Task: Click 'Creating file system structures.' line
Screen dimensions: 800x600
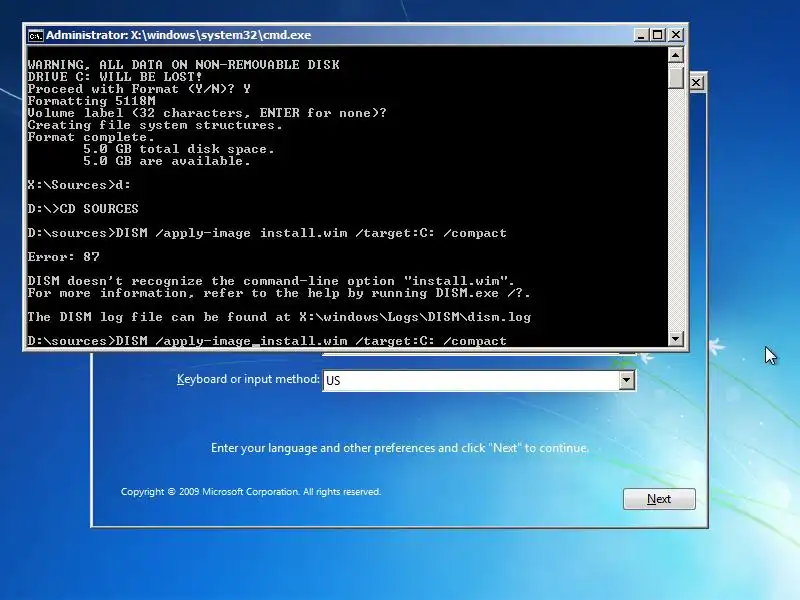Action: pyautogui.click(x=155, y=125)
